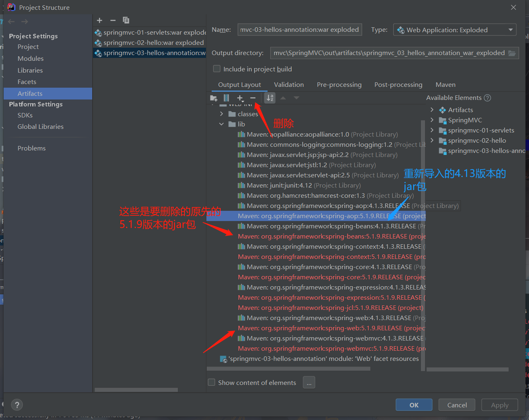
Task: Expand Artifacts in Available Elements
Action: 432,110
